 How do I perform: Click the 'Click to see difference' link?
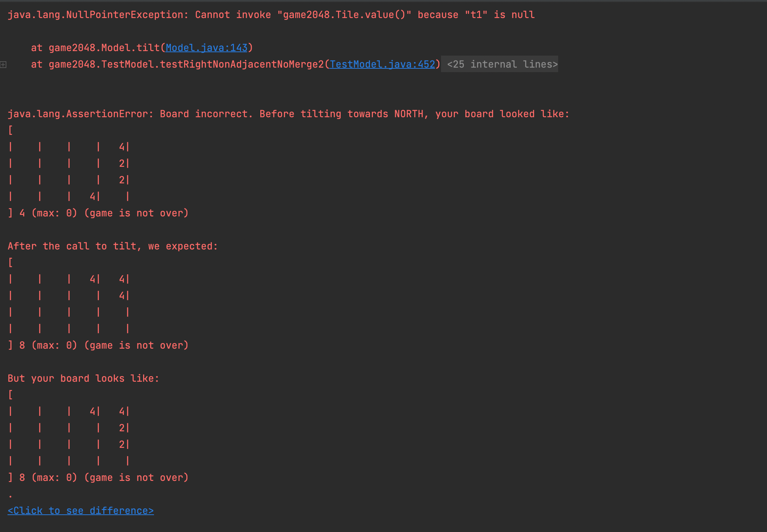click(80, 511)
